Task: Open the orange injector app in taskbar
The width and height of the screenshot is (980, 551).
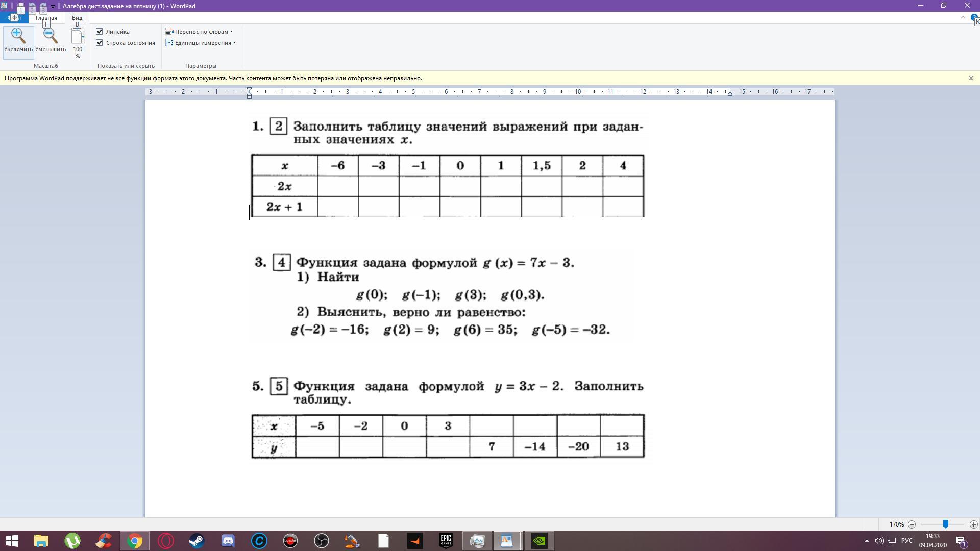Action: point(353,541)
